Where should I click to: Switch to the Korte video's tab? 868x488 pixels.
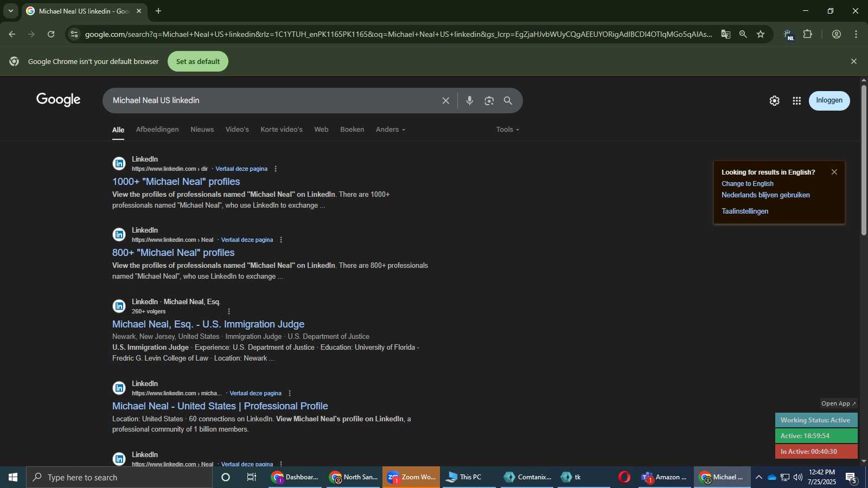(x=282, y=130)
